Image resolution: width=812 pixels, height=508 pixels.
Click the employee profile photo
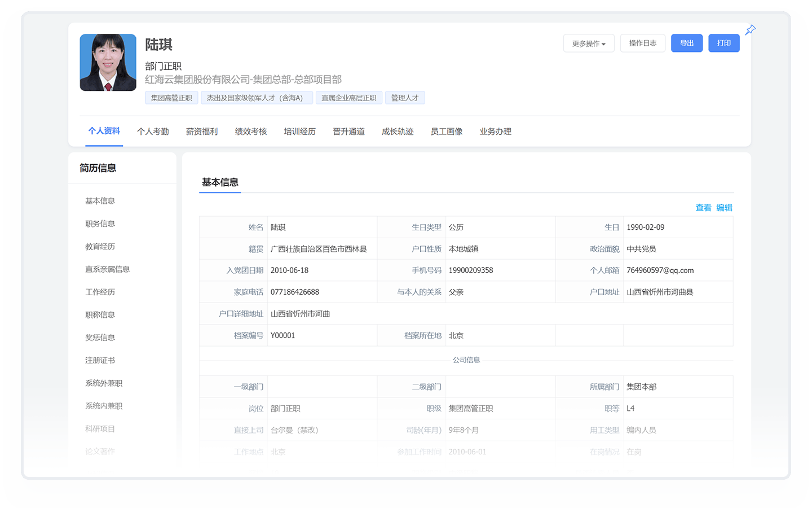(x=108, y=63)
